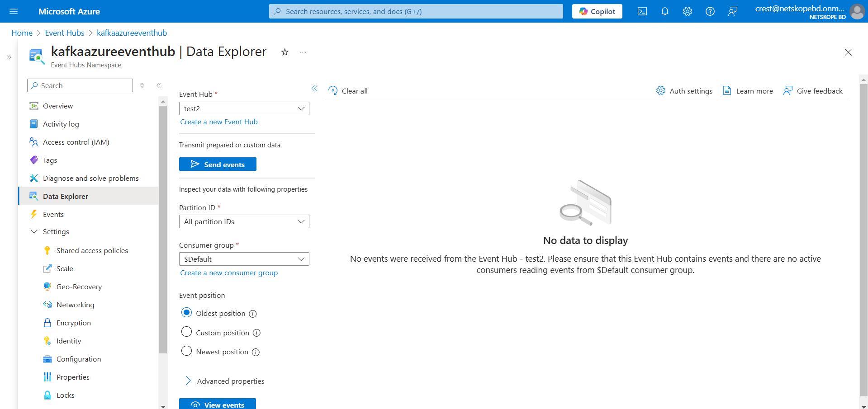Collapse the Settings group in sidebar
The image size is (868, 409).
coord(34,231)
